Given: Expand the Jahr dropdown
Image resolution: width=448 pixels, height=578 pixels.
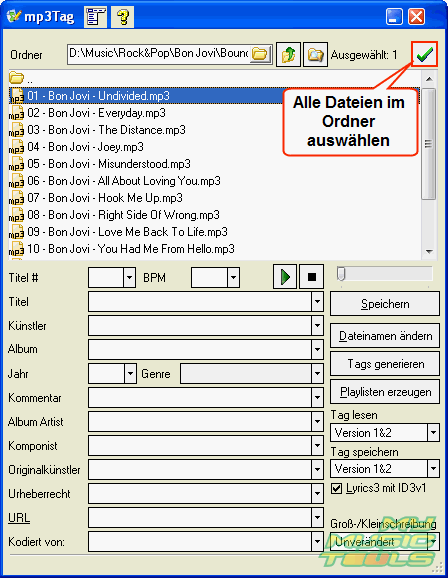Looking at the screenshot, I should 130,373.
